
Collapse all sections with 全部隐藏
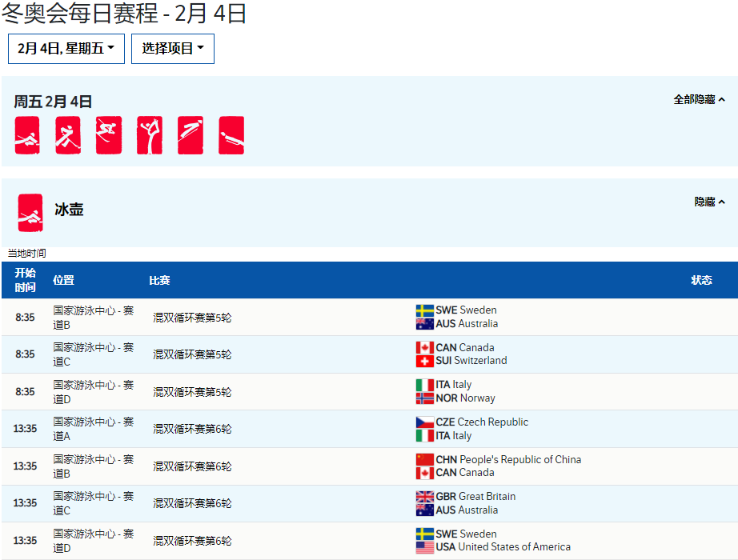point(699,100)
